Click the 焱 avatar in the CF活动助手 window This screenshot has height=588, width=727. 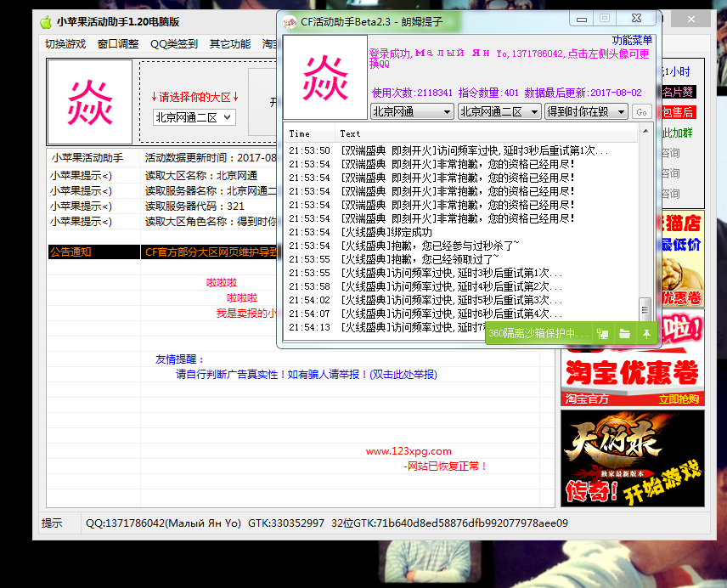tap(325, 77)
